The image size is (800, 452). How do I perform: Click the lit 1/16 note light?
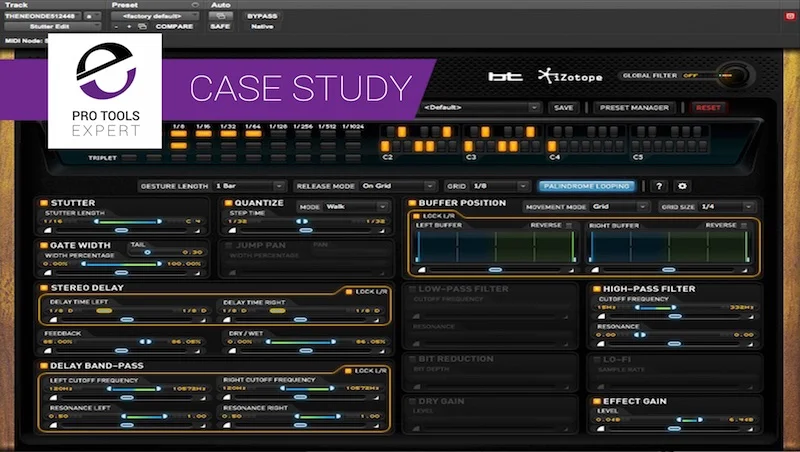(x=204, y=134)
